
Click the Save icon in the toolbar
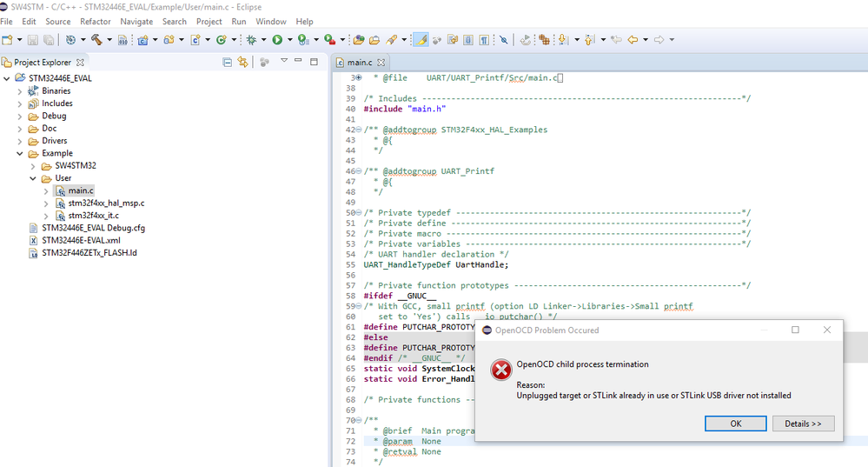(33, 40)
